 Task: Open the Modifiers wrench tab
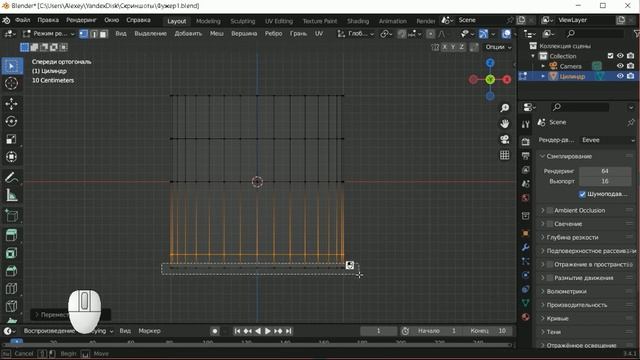click(525, 247)
